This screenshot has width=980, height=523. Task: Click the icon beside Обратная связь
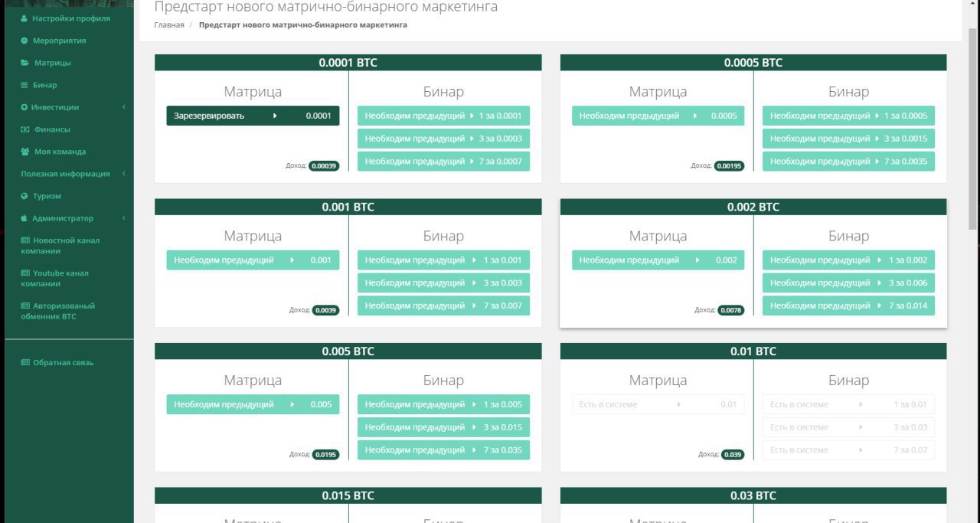pos(25,363)
